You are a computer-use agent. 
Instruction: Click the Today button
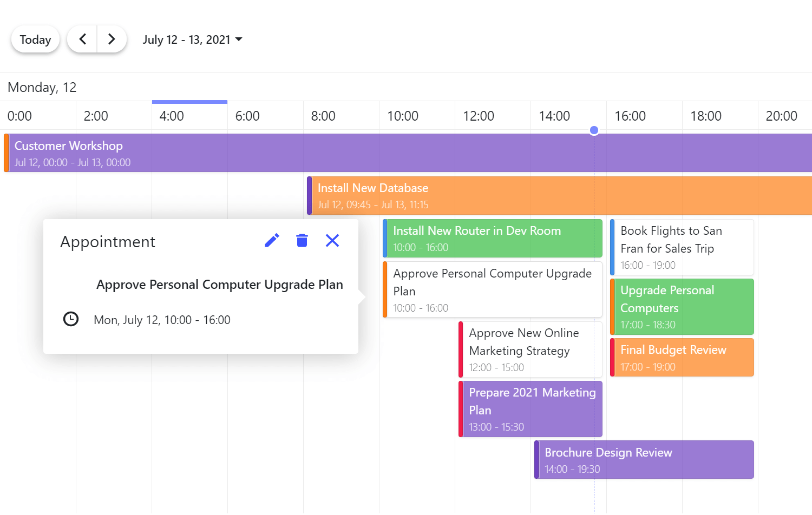35,39
